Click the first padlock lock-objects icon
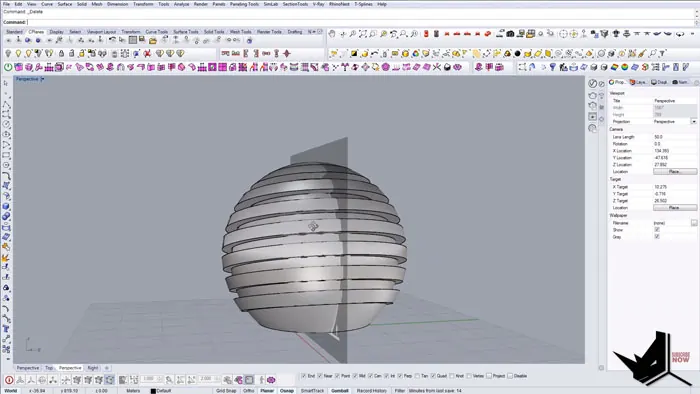This screenshot has width=700, height=394. point(62,54)
